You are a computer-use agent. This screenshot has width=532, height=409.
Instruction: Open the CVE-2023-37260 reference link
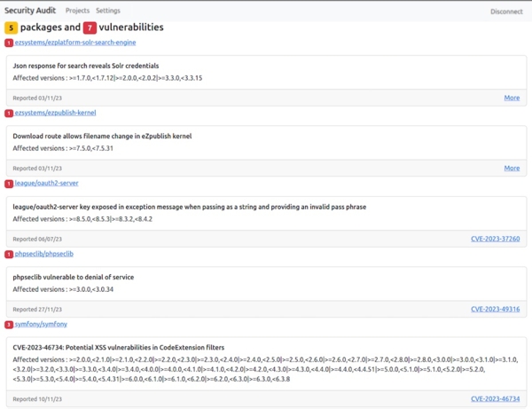[x=495, y=239]
